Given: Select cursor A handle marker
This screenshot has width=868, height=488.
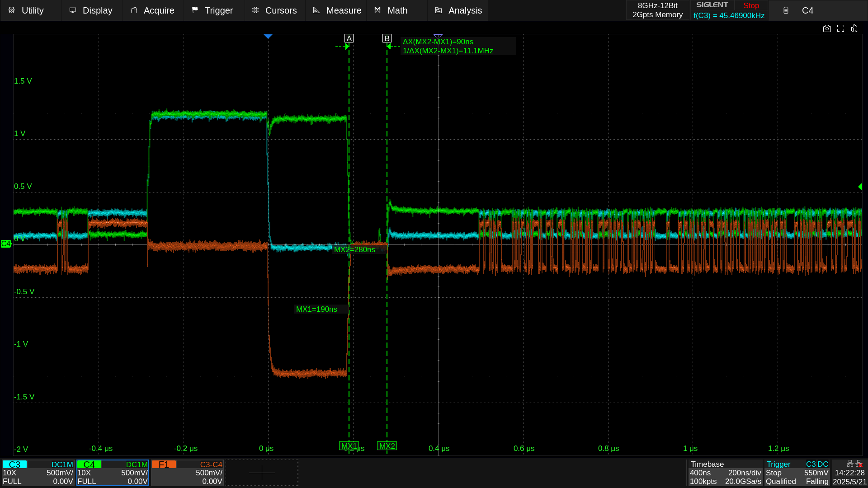Looking at the screenshot, I should click(x=349, y=38).
